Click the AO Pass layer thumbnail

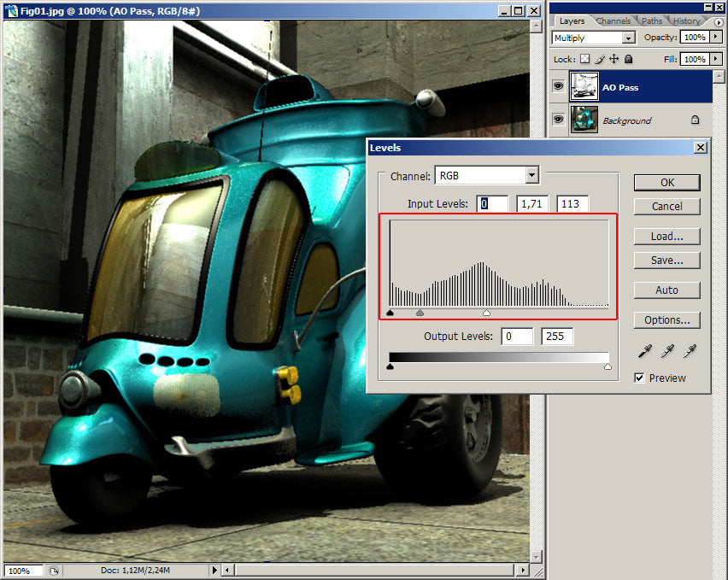coord(584,86)
